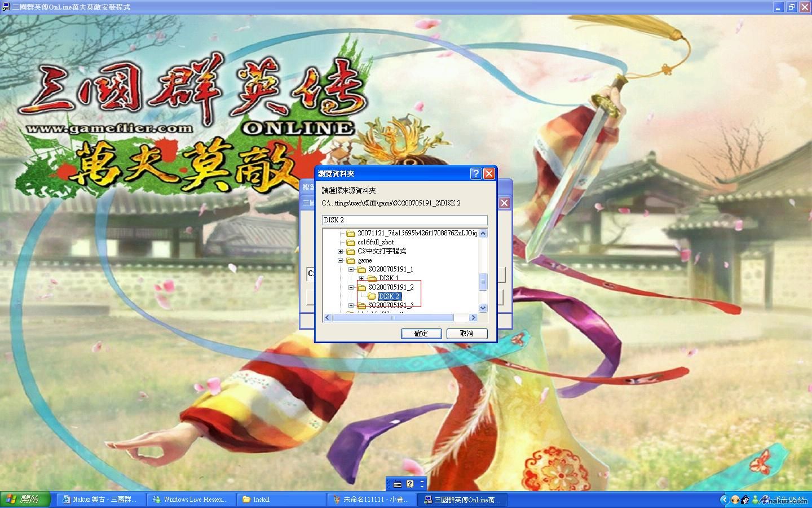
Task: Expand the DISK 1 node
Action: pos(361,278)
